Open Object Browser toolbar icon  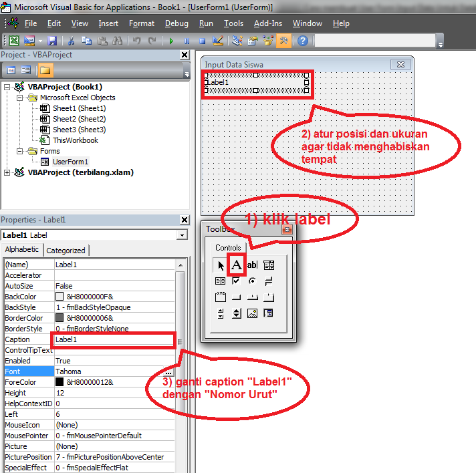coord(268,41)
